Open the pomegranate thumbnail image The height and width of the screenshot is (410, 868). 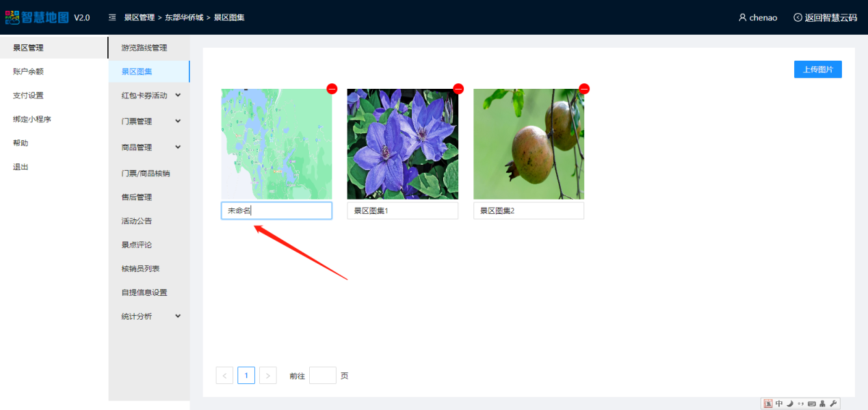(529, 144)
